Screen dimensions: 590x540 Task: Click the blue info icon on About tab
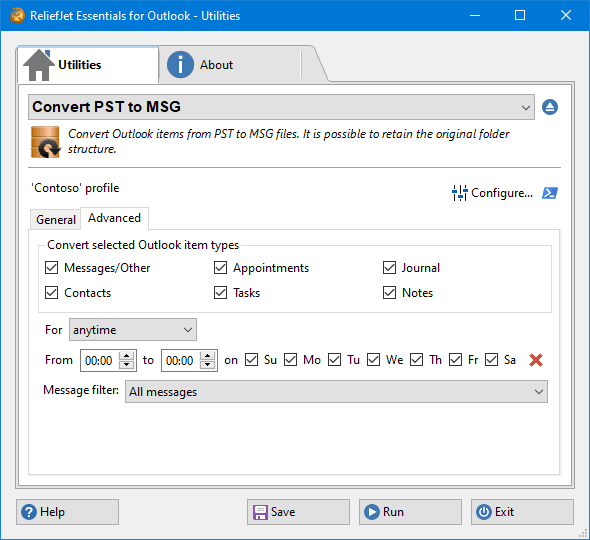180,65
